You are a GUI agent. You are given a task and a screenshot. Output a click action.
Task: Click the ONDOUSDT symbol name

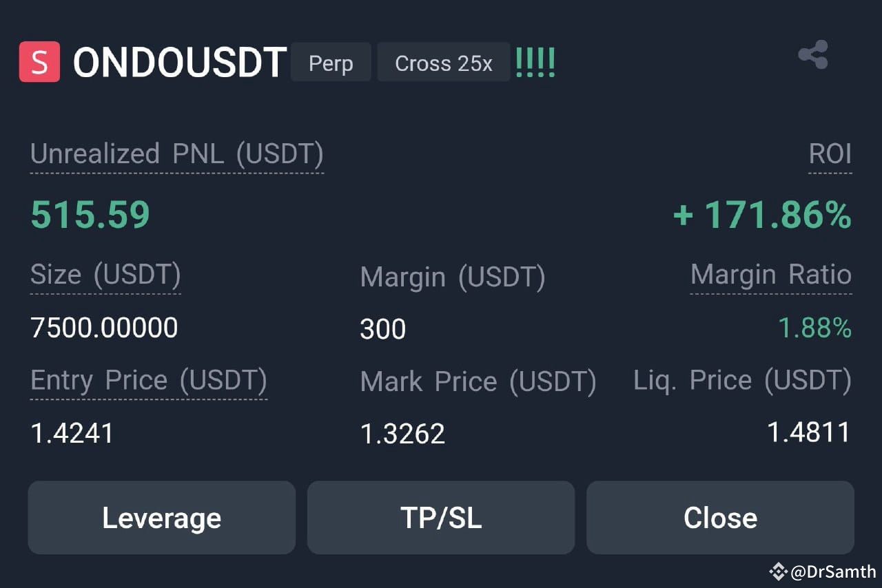point(181,61)
